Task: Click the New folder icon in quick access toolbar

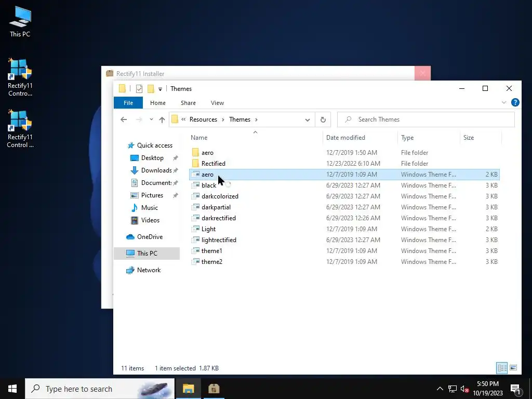Action: [151, 89]
